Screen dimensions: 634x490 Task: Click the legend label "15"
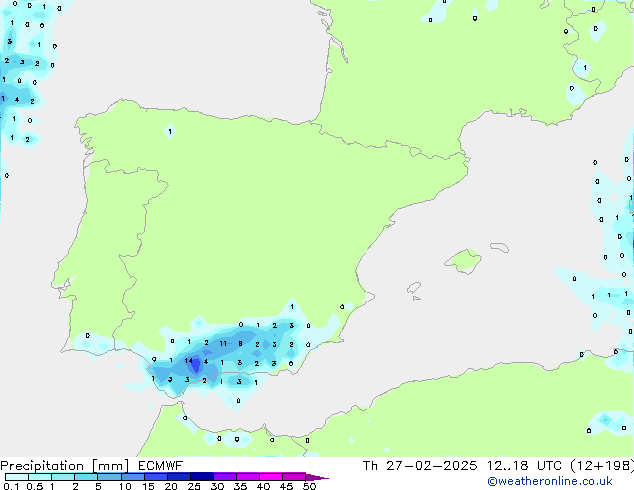click(148, 486)
